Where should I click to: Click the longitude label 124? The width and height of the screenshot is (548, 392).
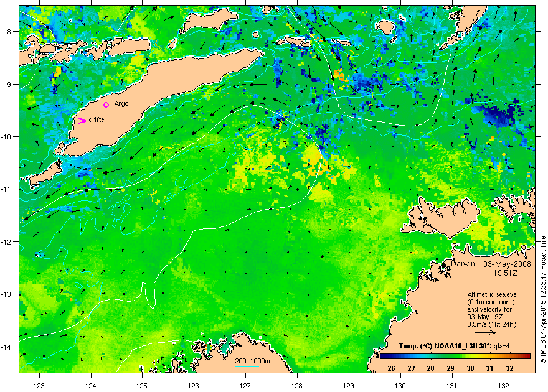[x=91, y=386]
